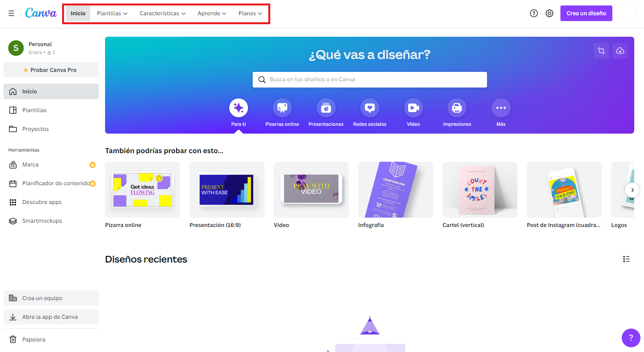Select the Para ti sparkle icon

(x=239, y=108)
